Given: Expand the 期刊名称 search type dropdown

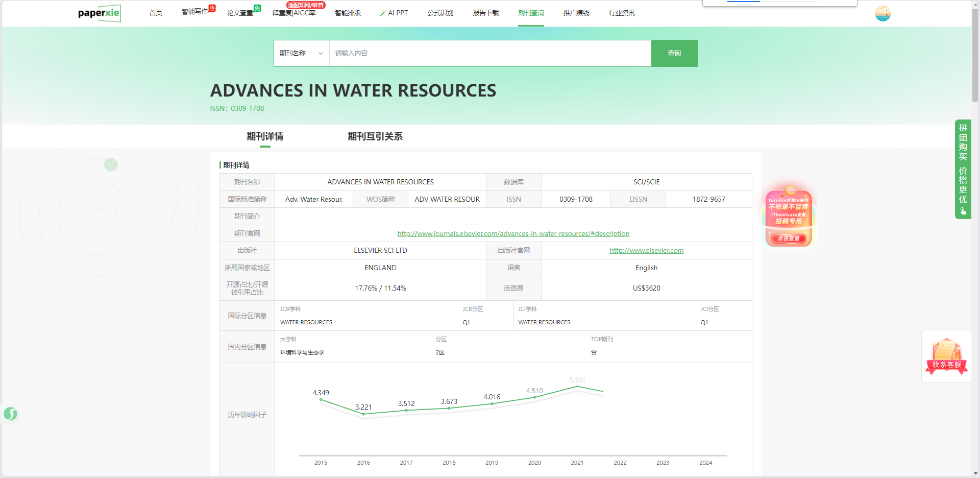Looking at the screenshot, I should (x=301, y=54).
